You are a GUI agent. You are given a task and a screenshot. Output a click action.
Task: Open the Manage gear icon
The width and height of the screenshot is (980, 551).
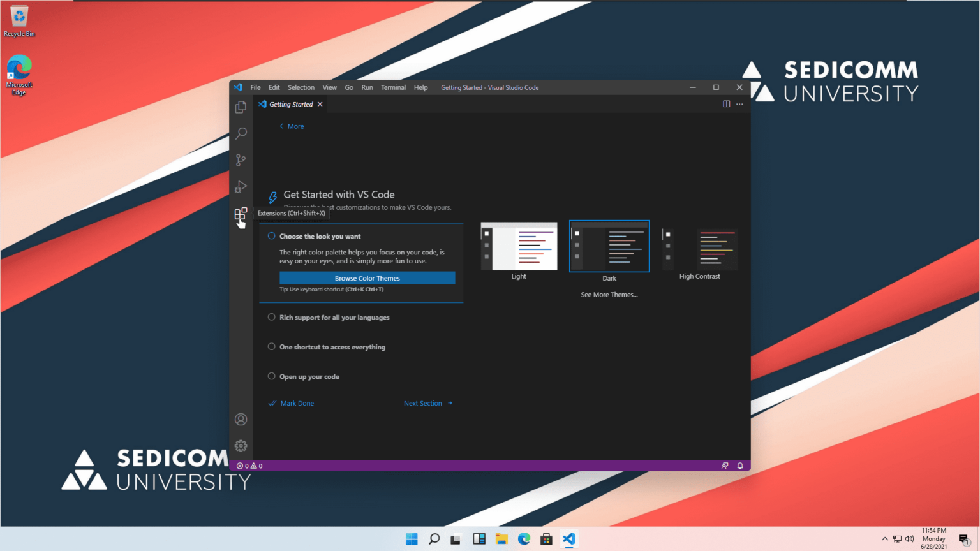point(241,446)
